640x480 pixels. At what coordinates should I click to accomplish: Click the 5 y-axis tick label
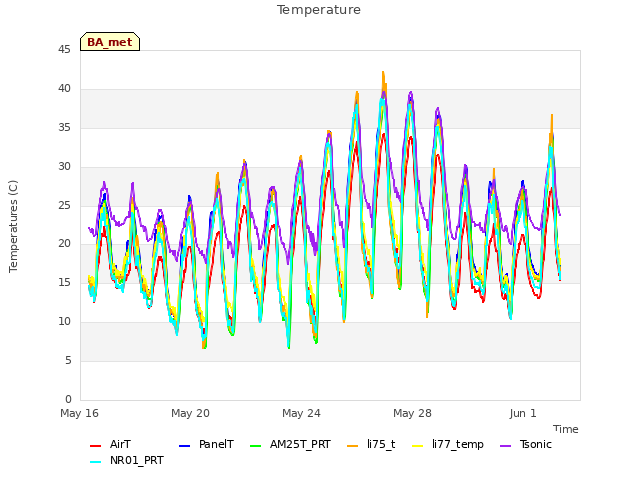click(68, 360)
